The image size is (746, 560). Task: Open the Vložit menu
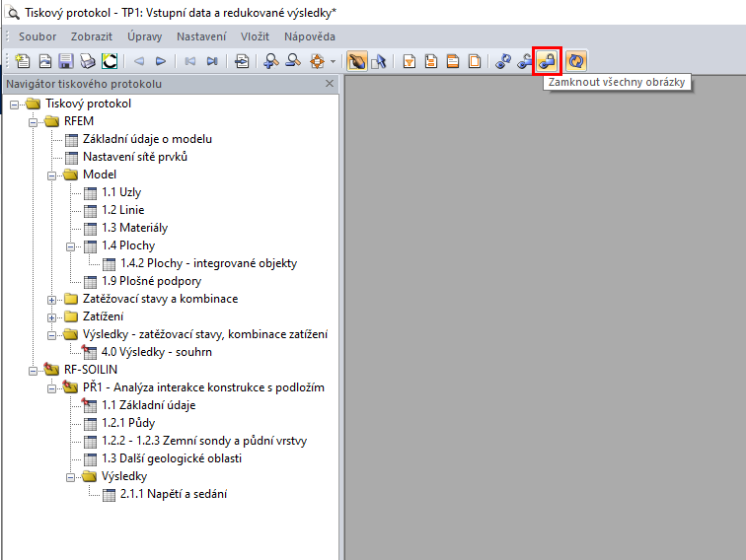[x=255, y=36]
